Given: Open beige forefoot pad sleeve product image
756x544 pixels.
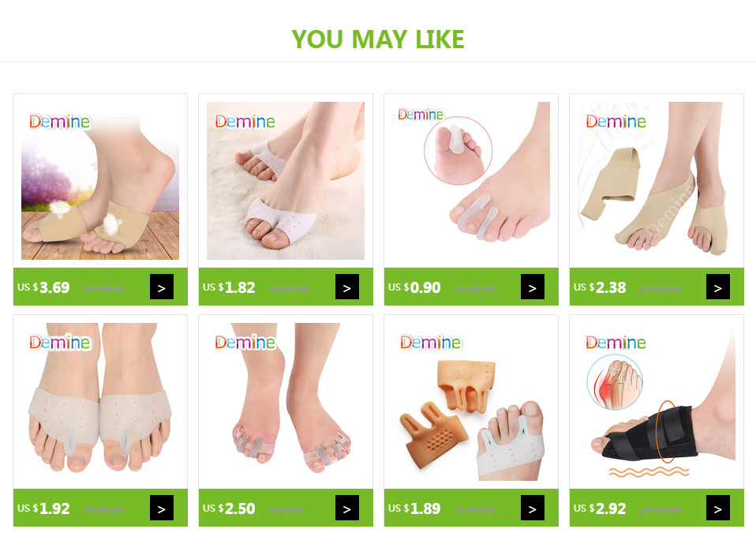Looking at the screenshot, I should 100,181.
